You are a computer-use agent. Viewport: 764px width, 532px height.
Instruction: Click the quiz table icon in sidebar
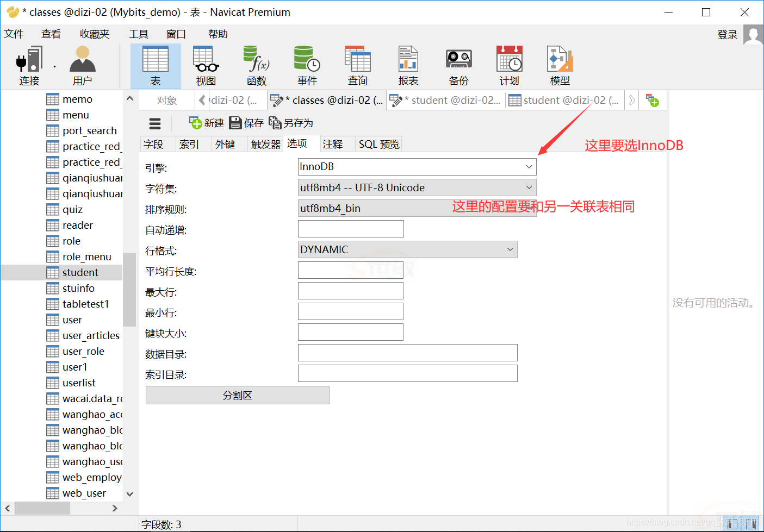coord(53,209)
